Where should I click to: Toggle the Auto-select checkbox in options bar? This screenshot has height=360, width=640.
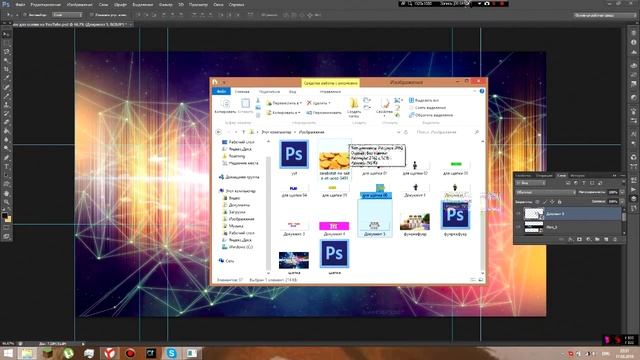coord(25,15)
